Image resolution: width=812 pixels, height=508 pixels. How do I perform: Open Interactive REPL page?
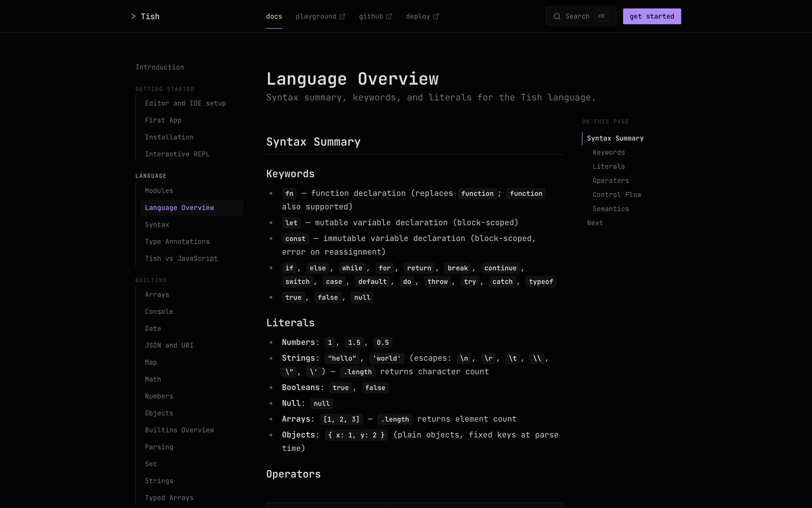(177, 154)
